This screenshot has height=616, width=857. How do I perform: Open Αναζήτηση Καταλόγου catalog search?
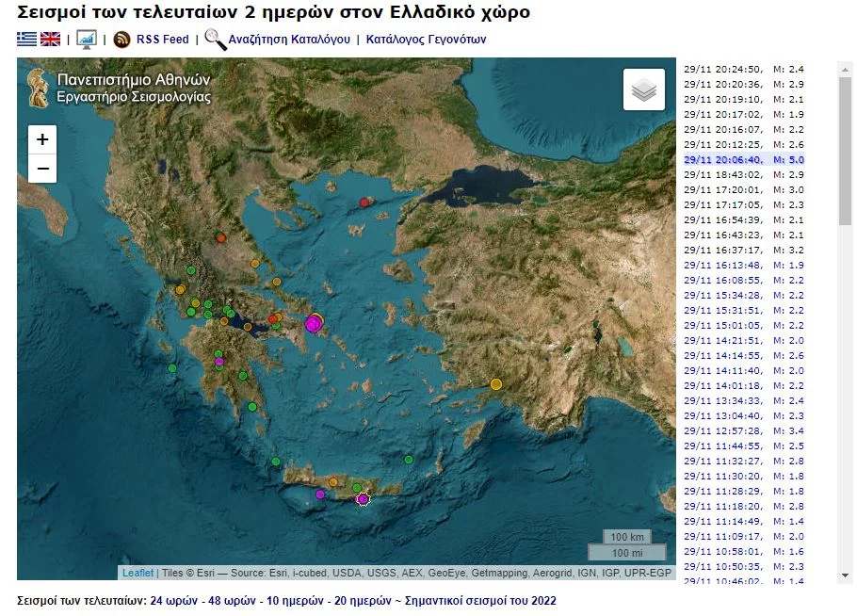click(289, 40)
